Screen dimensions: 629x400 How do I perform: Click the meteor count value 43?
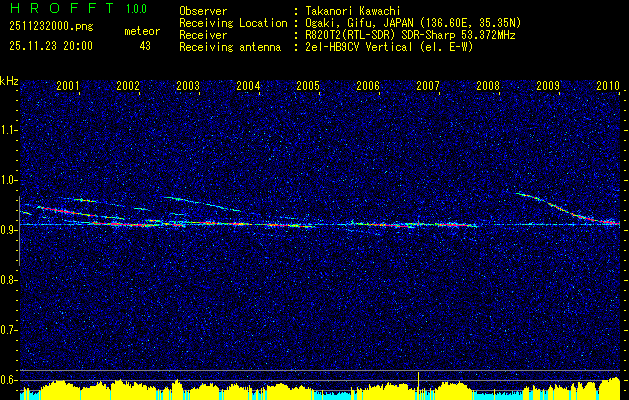[x=145, y=46]
